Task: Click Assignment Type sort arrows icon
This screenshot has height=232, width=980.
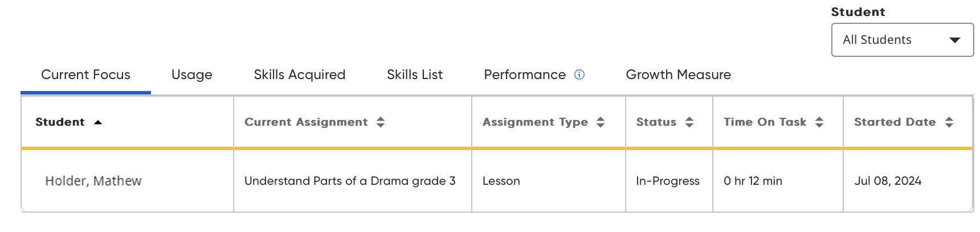Action: coord(601,122)
